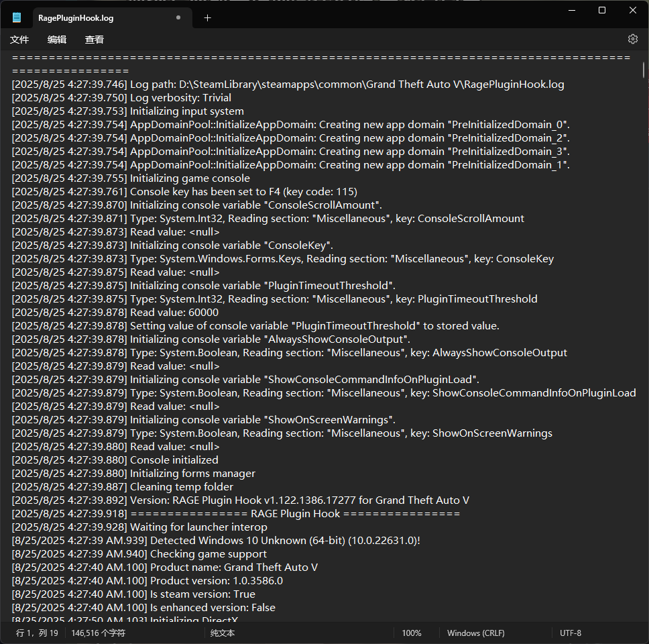The height and width of the screenshot is (644, 649).
Task: Click the '=== RAGE Plugin Hook ===' banner line
Action: [236, 514]
